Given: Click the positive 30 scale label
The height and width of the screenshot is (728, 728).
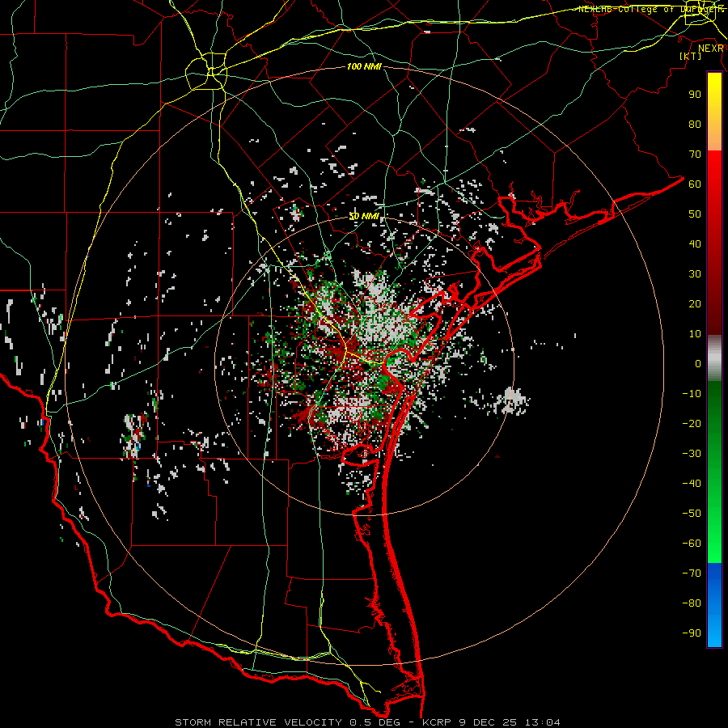Looking at the screenshot, I should coord(695,274).
